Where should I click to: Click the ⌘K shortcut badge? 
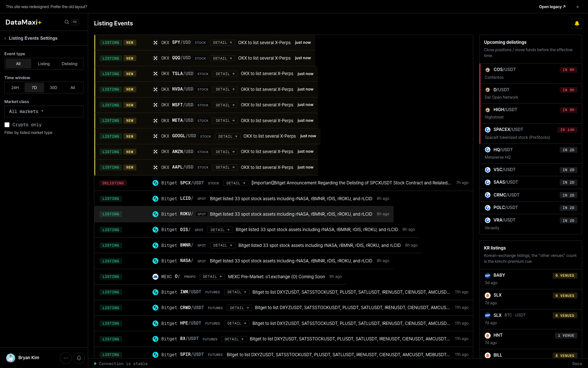click(75, 22)
